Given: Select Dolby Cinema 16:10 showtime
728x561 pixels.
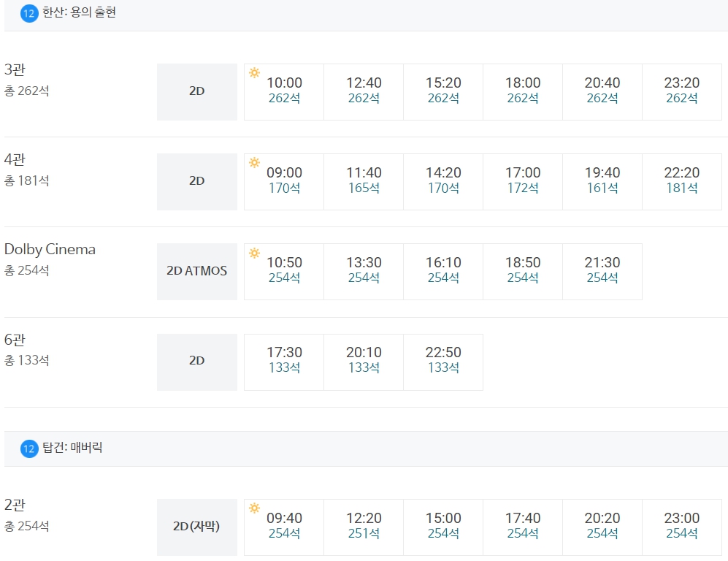Looking at the screenshot, I should coord(443,272).
